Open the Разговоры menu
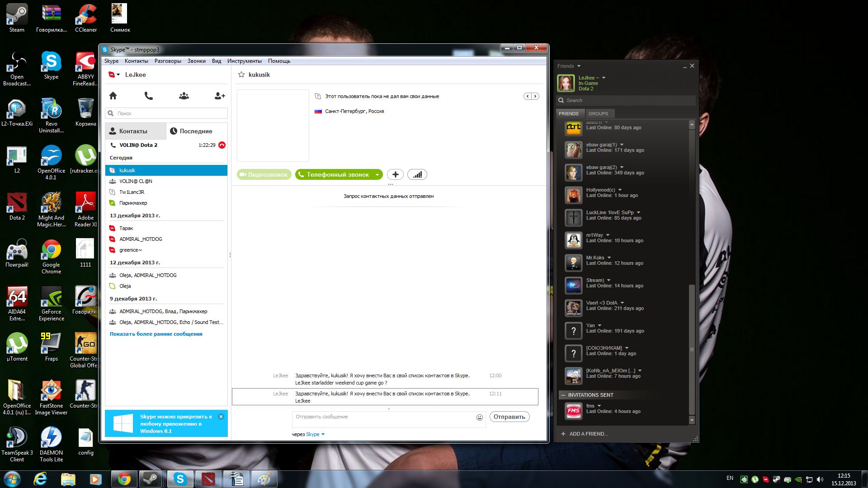Viewport: 868px width, 488px height. (168, 61)
